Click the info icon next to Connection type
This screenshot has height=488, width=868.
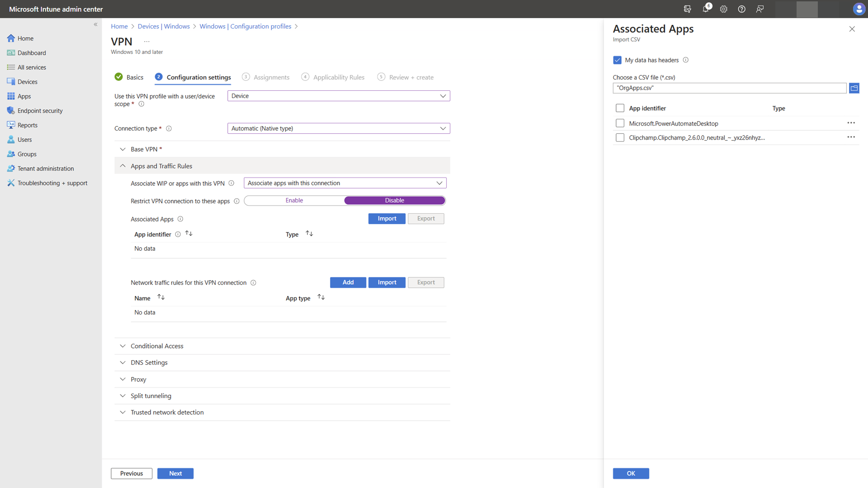coord(169,129)
